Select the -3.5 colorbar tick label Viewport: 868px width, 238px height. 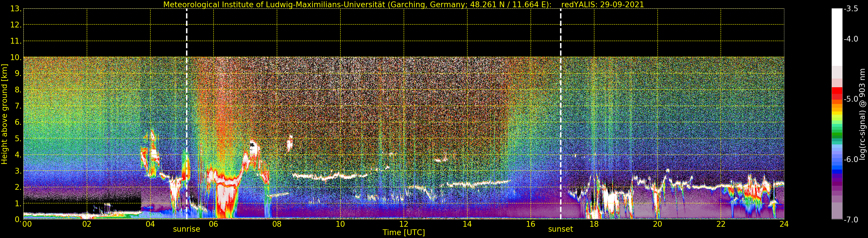[851, 9]
